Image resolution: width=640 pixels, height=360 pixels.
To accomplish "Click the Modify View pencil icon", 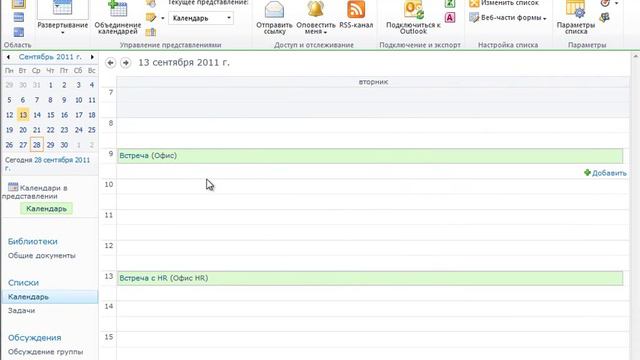I will coord(151,18).
